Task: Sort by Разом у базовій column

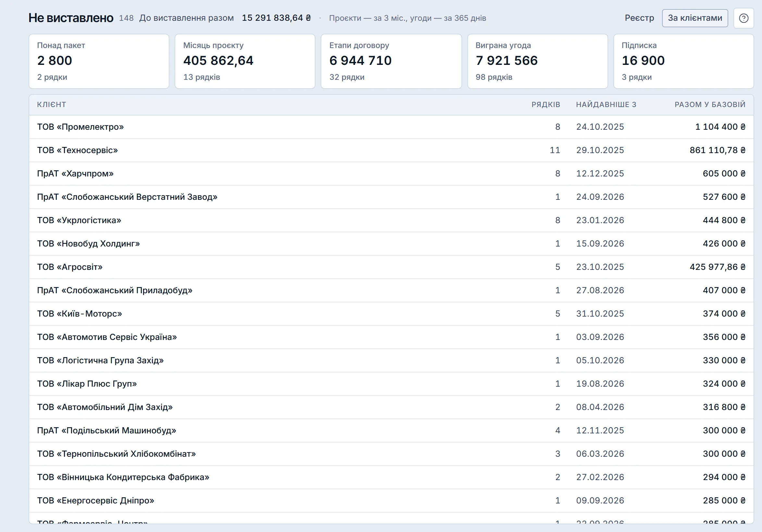Action: [710, 104]
